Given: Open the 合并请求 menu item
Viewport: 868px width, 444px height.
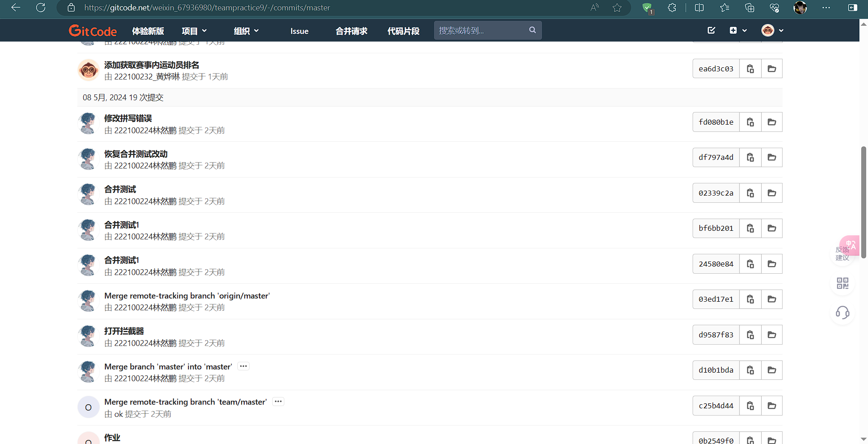Looking at the screenshot, I should (351, 31).
